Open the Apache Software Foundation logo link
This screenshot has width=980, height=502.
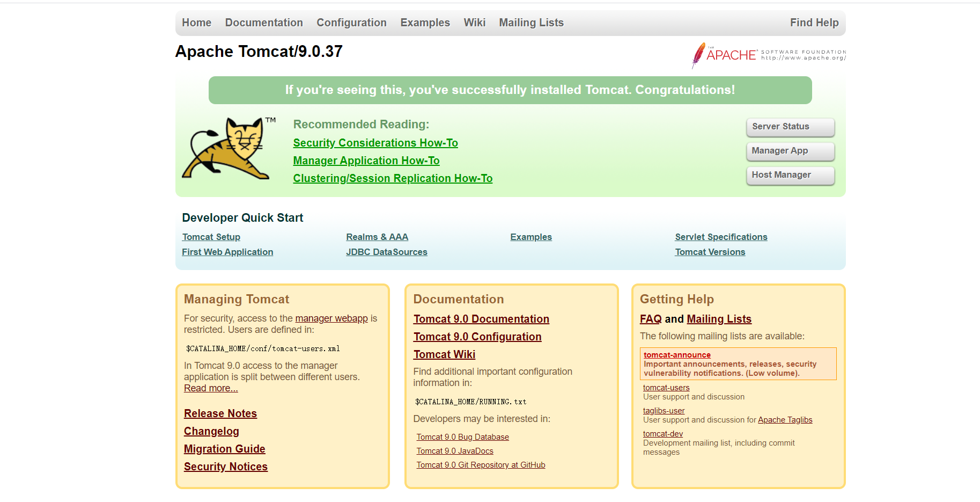tap(769, 55)
